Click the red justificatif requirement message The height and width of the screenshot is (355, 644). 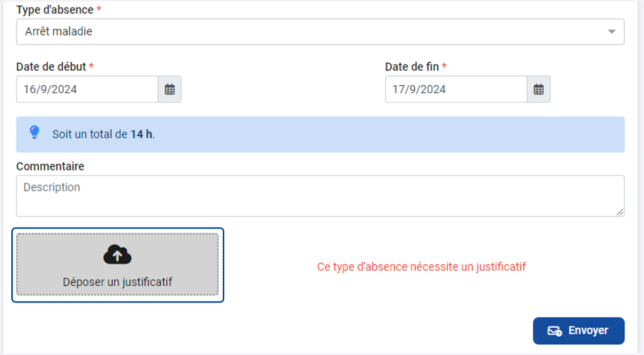tap(421, 267)
